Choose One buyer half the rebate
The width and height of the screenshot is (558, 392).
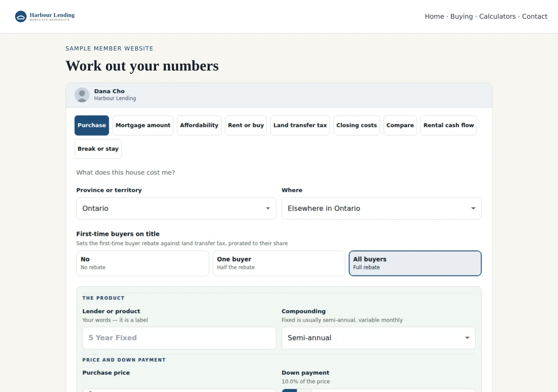tap(279, 263)
